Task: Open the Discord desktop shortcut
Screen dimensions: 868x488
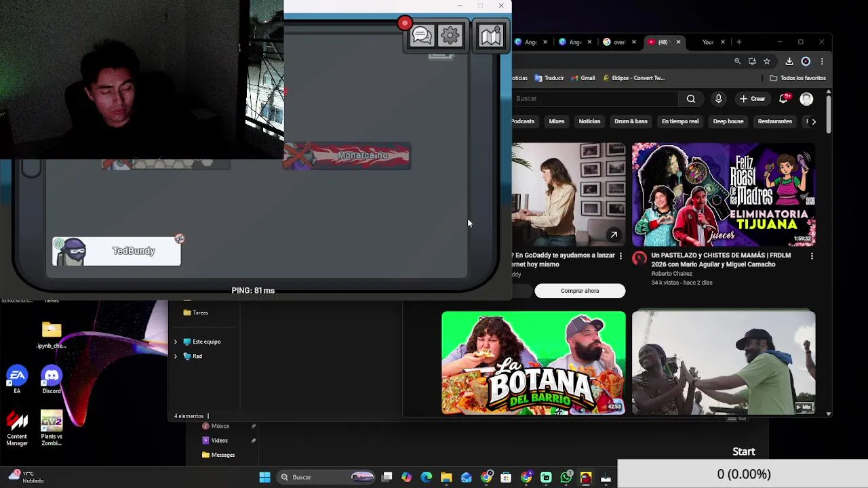Action: tap(52, 380)
